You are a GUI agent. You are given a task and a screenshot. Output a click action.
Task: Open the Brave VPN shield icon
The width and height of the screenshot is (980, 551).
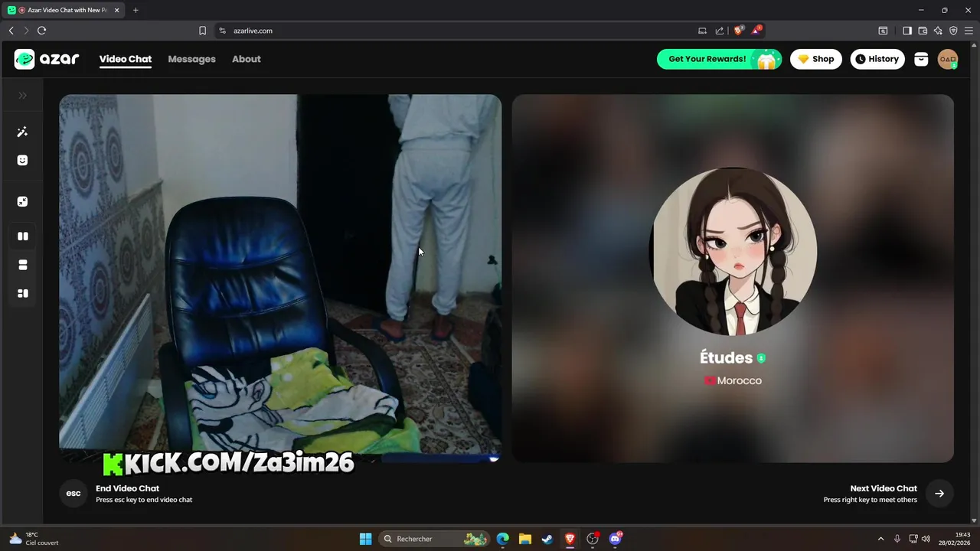953,31
